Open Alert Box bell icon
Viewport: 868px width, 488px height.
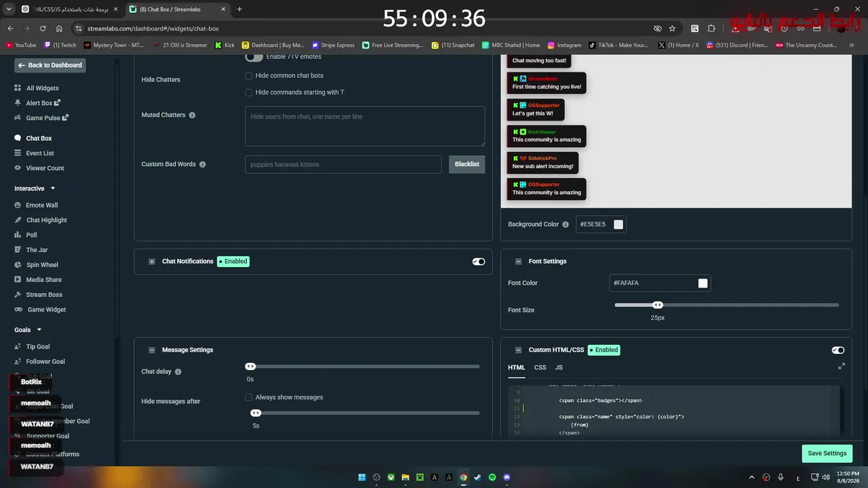coord(18,103)
